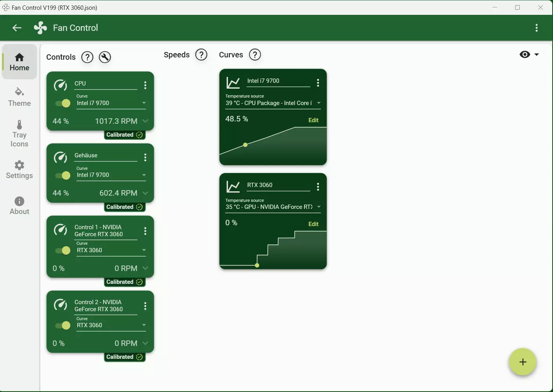Toggle the Control 2 NVIDIA switch

[63, 325]
